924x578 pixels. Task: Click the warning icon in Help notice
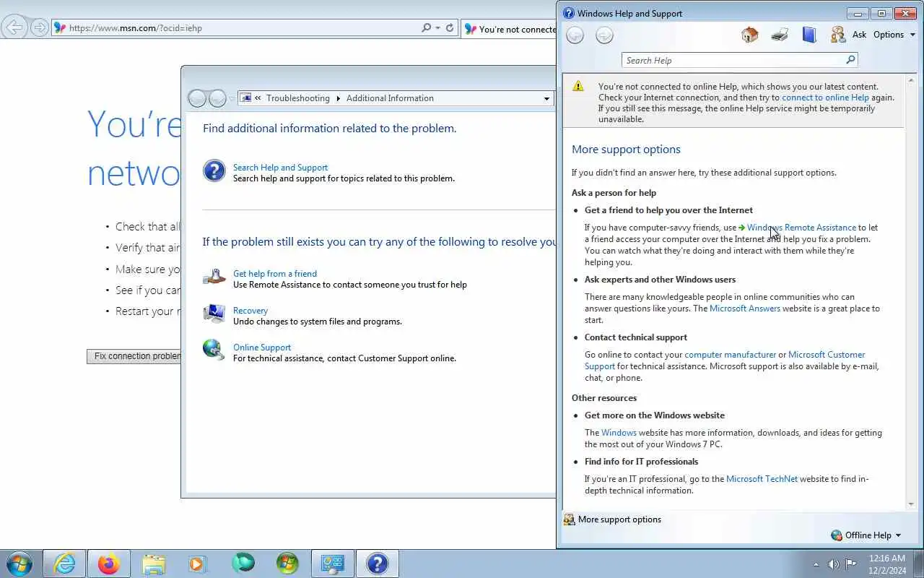click(578, 86)
